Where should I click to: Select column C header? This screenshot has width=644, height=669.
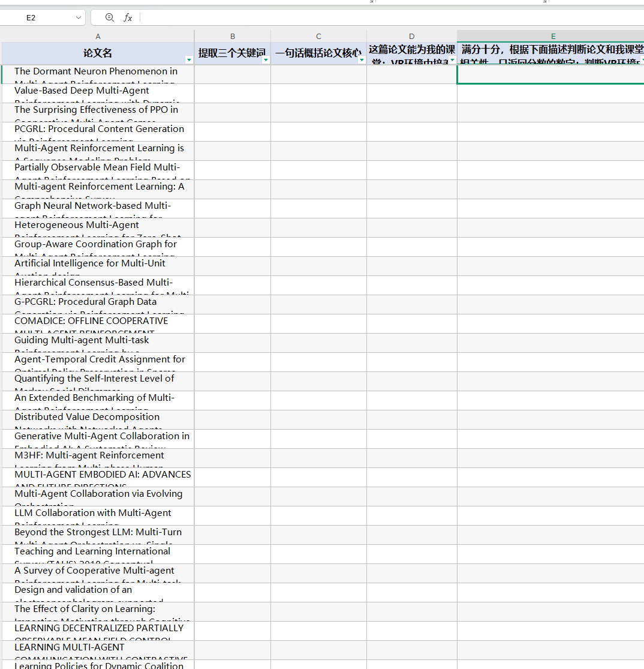coord(318,36)
